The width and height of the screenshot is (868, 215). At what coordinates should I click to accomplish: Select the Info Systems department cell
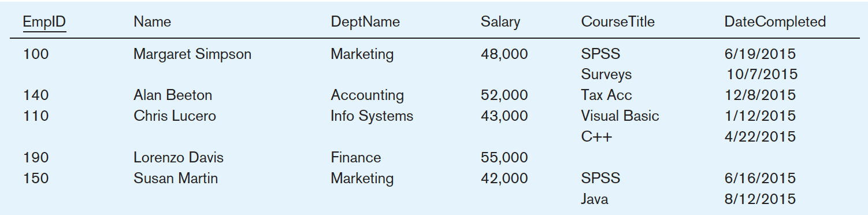point(372,116)
